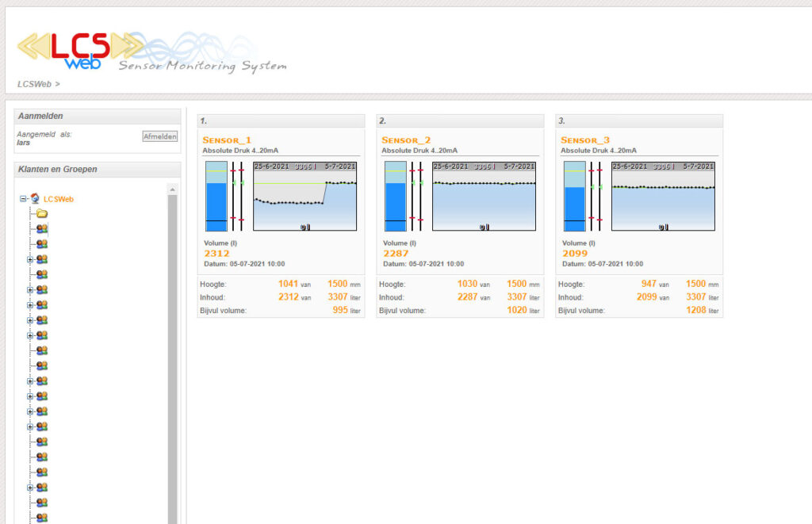Open the Sensor_1 trend chart
This screenshot has height=524, width=812.
305,197
